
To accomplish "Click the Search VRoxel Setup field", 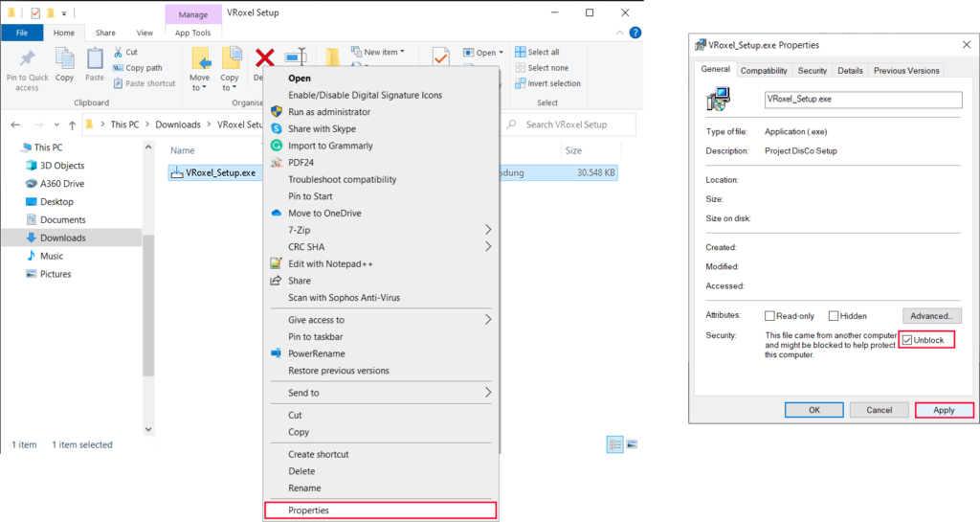I will point(569,125).
